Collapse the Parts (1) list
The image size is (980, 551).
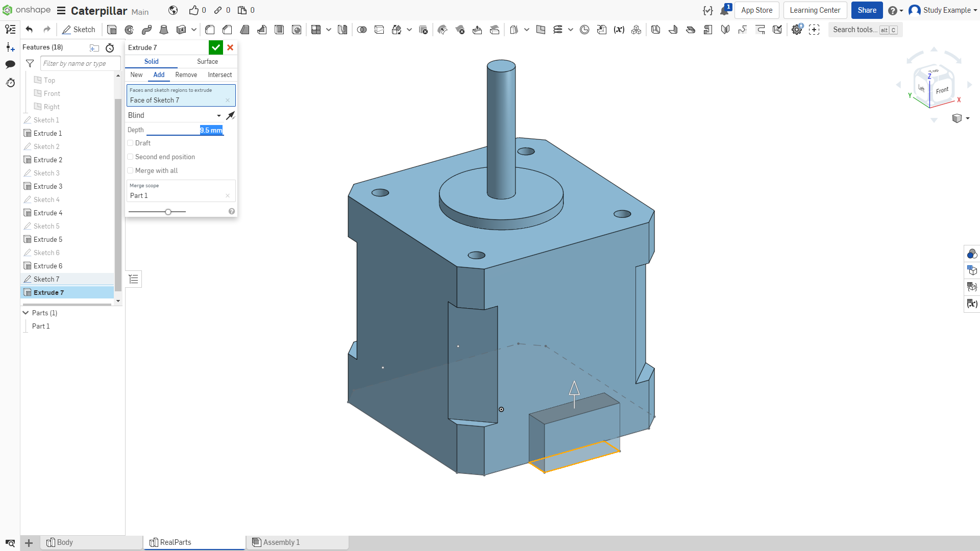click(x=26, y=313)
